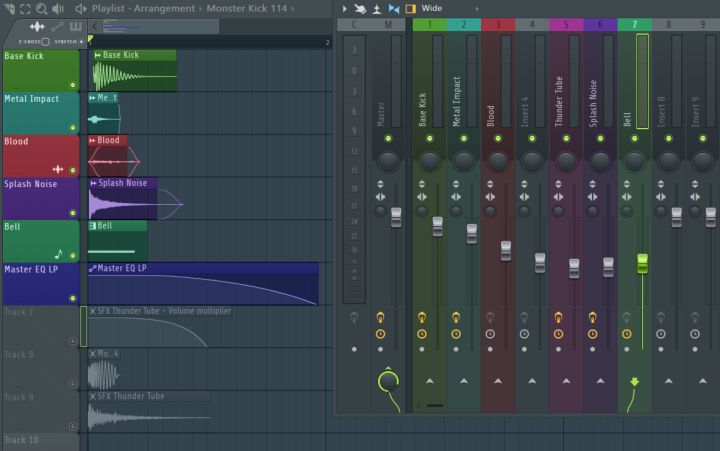
Task: Click the Bell channel volume fader
Action: pyautogui.click(x=642, y=263)
